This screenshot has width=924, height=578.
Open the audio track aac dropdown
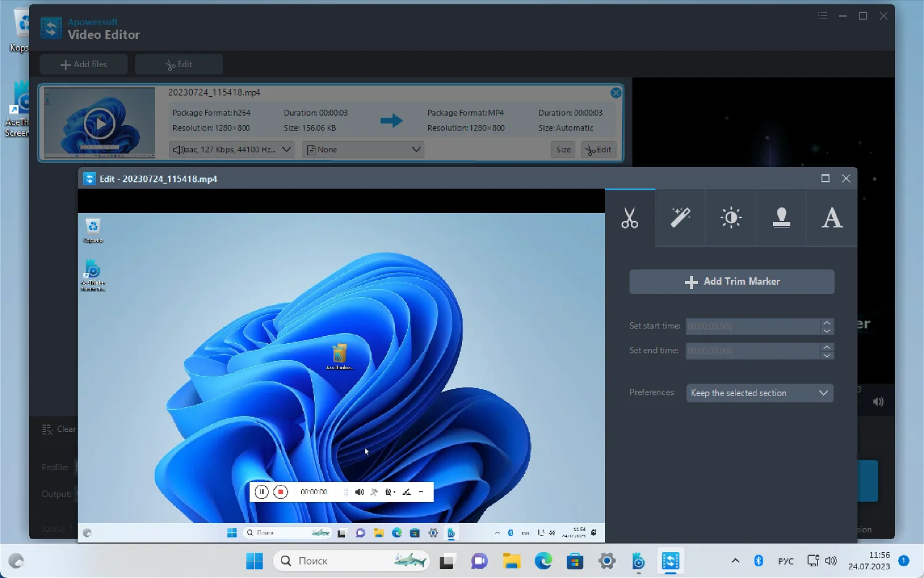coord(232,150)
